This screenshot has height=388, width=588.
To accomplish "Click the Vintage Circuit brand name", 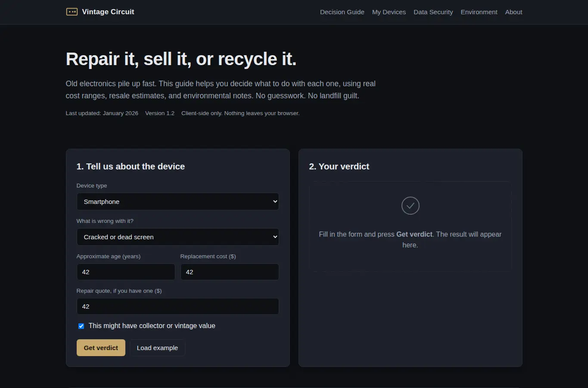I will click(x=108, y=12).
